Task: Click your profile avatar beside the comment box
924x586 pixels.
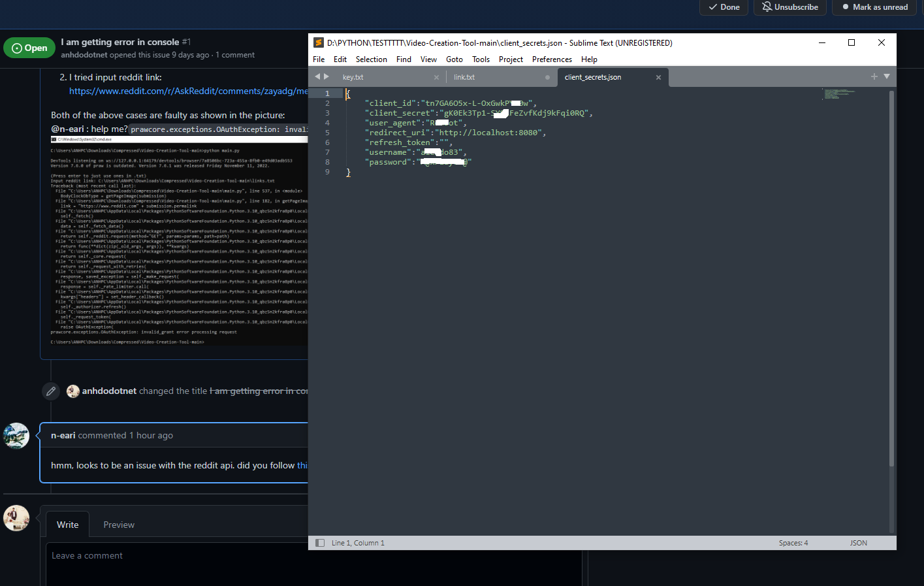Action: [x=16, y=518]
